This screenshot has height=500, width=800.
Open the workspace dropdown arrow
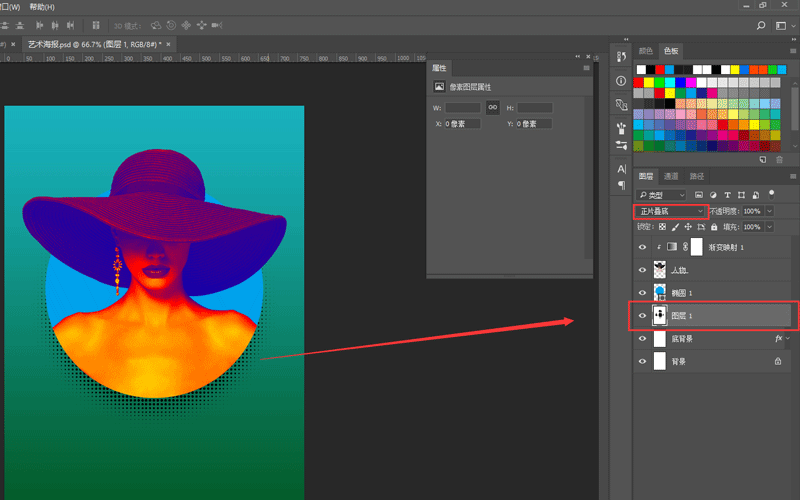[x=793, y=26]
